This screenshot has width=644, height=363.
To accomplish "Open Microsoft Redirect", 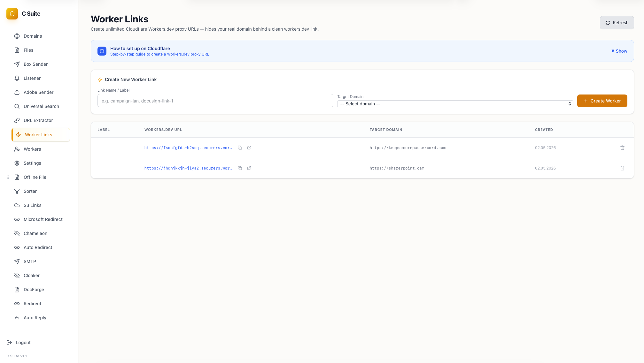I will [x=41, y=219].
